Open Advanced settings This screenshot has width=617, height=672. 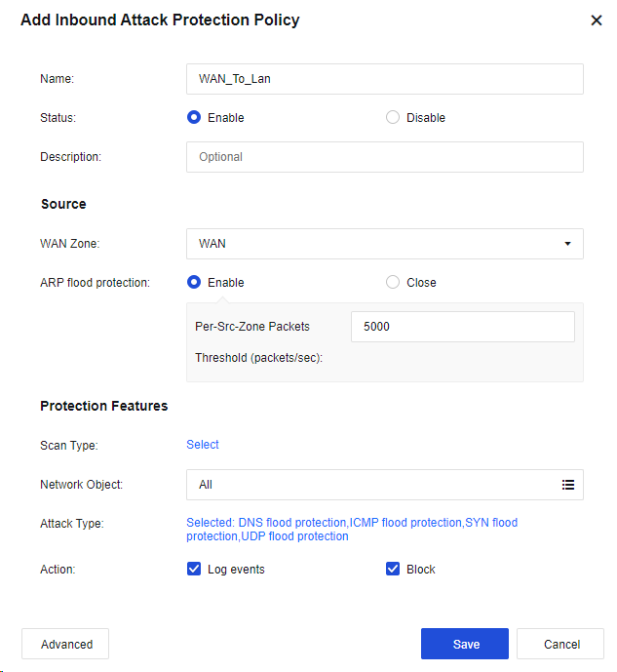pyautogui.click(x=65, y=644)
